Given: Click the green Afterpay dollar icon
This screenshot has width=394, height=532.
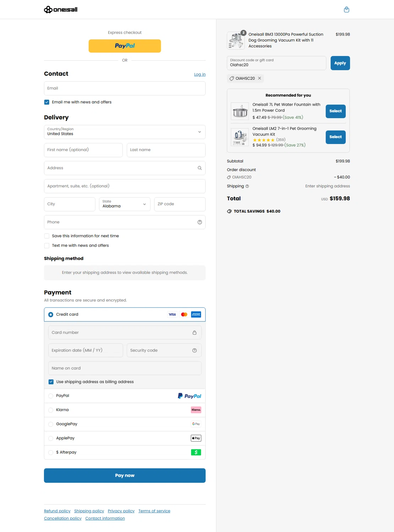Looking at the screenshot, I should [x=196, y=453].
